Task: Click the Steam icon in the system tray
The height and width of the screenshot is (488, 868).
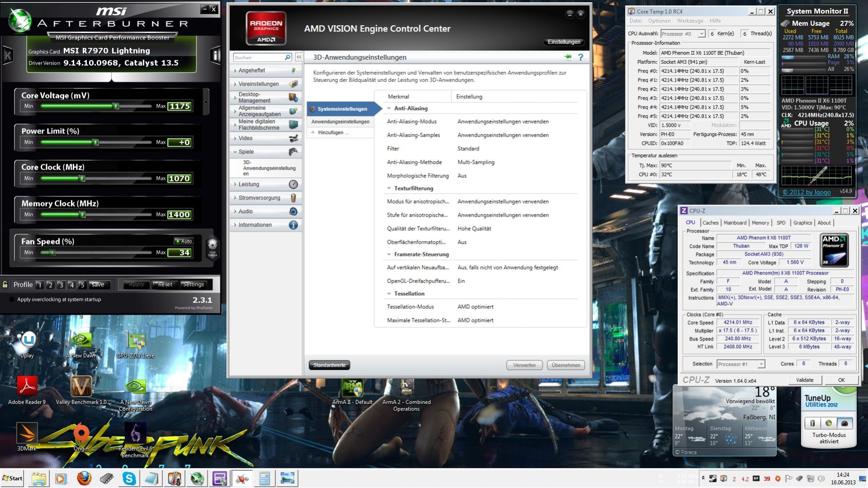Action: (x=713, y=479)
